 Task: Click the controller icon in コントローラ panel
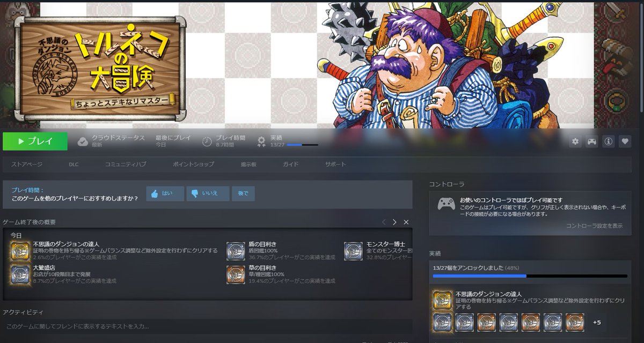click(446, 204)
